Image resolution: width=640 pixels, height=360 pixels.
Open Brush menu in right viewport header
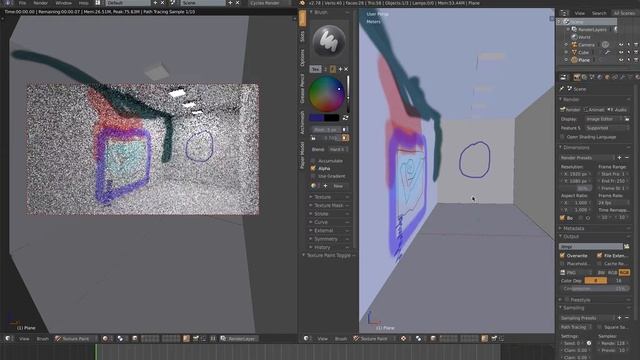(340, 338)
